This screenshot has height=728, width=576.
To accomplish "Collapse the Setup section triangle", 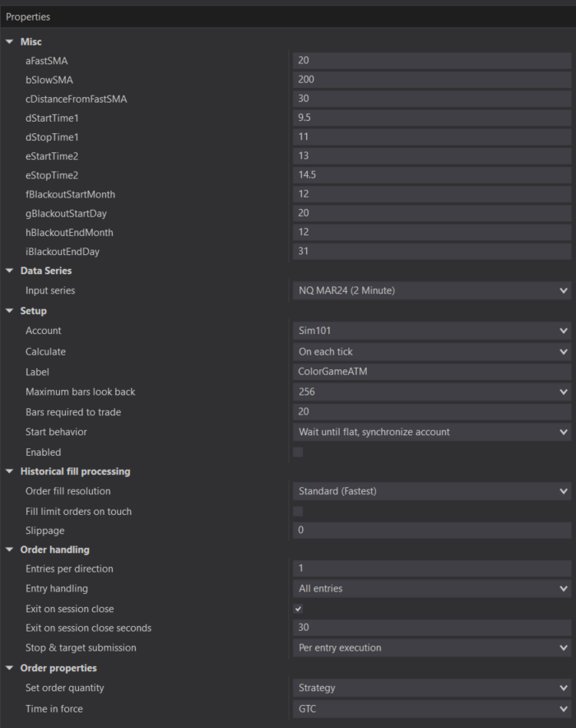I will [x=9, y=311].
